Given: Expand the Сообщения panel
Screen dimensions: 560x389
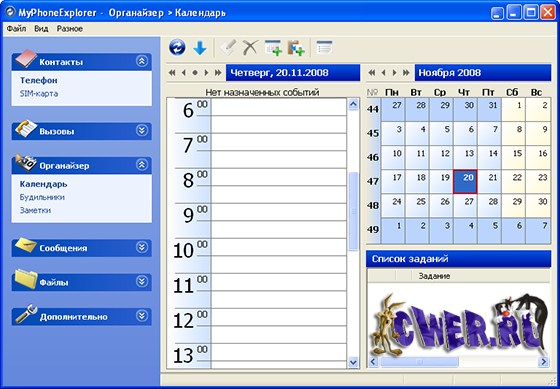Looking at the screenshot, I should click(x=142, y=247).
